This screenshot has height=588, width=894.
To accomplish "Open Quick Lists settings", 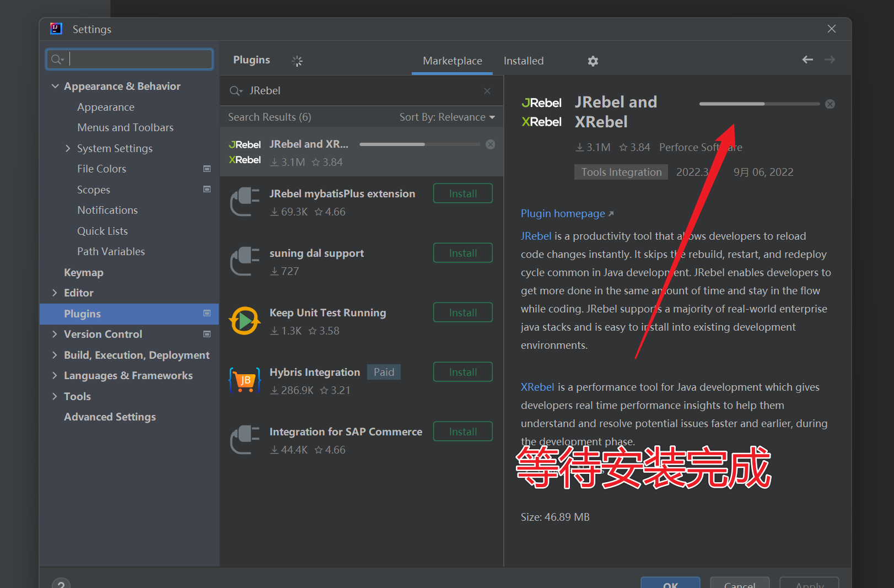I will (x=103, y=231).
